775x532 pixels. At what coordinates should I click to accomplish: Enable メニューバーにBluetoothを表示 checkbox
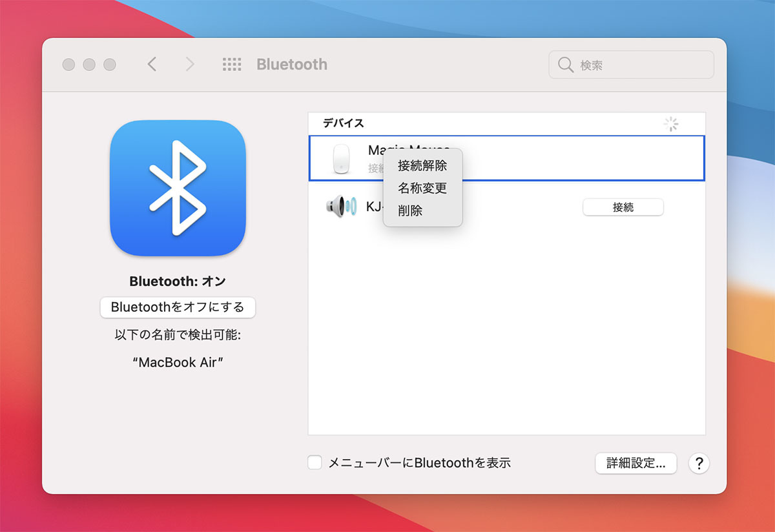tap(315, 462)
